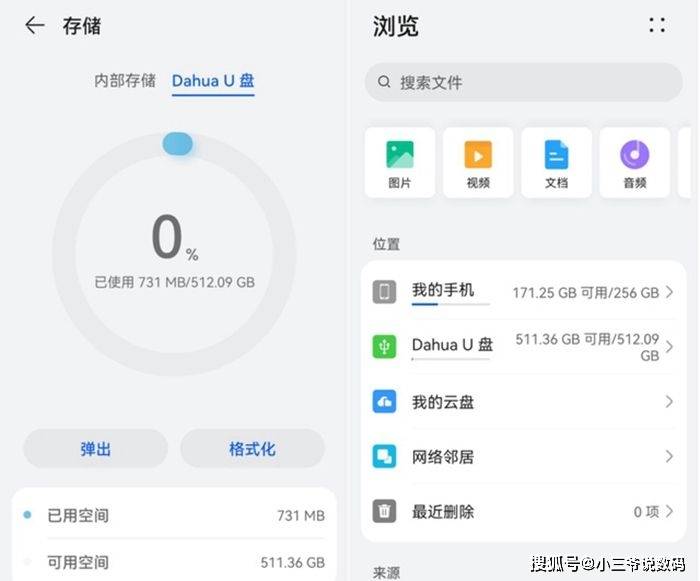
Task: Tap the cloud icon for 我的云盘
Action: [384, 401]
